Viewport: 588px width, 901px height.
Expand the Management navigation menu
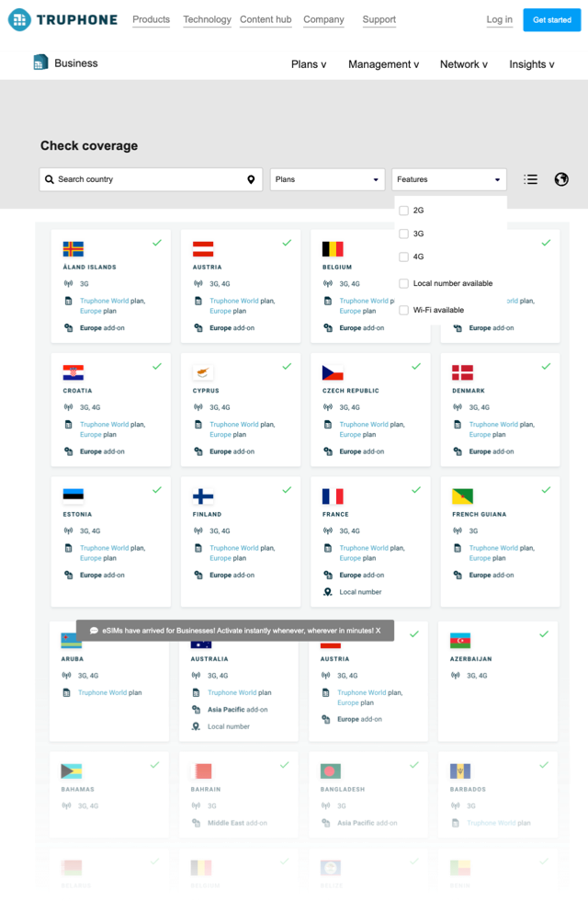click(383, 64)
